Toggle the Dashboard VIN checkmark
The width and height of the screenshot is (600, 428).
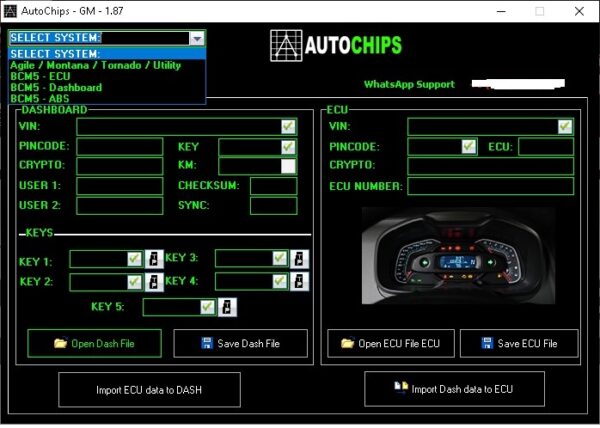tap(288, 127)
